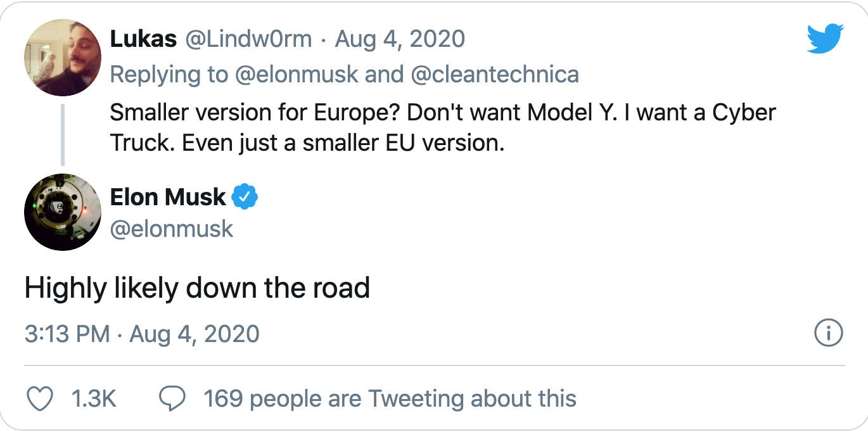Click the vertical thread line under Lukas's avatar
The image size is (868, 432).
tap(63, 134)
